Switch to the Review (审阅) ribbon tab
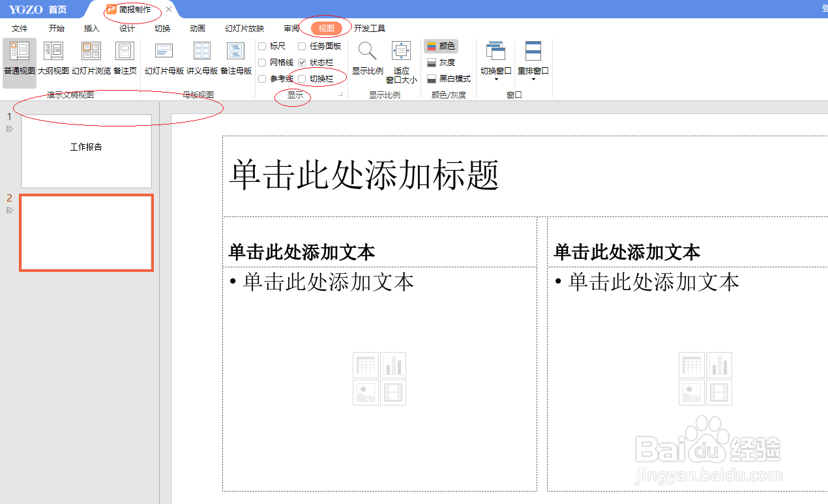The width and height of the screenshot is (828, 504). tap(291, 29)
